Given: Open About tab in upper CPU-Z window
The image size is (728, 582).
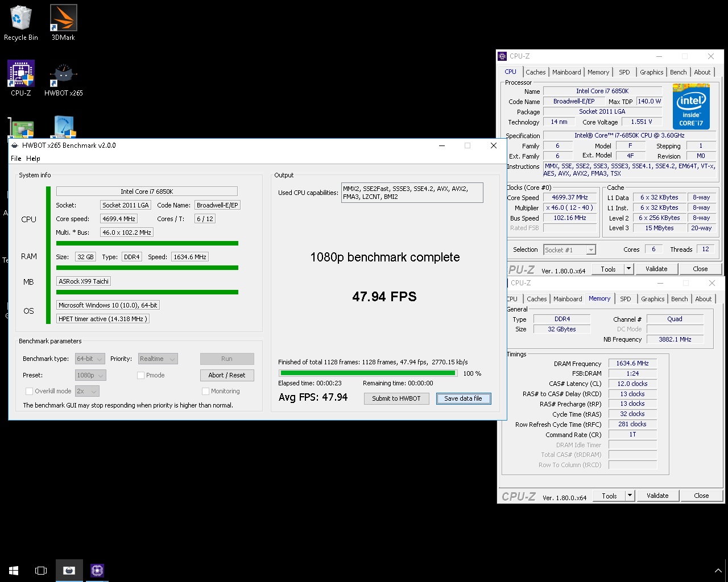Looking at the screenshot, I should click(x=702, y=72).
